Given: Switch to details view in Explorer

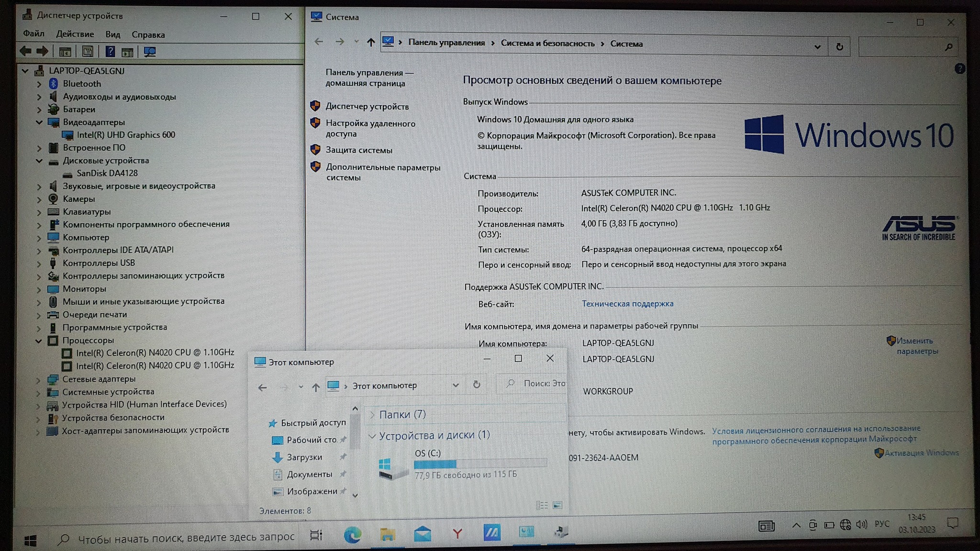Looking at the screenshot, I should (542, 505).
